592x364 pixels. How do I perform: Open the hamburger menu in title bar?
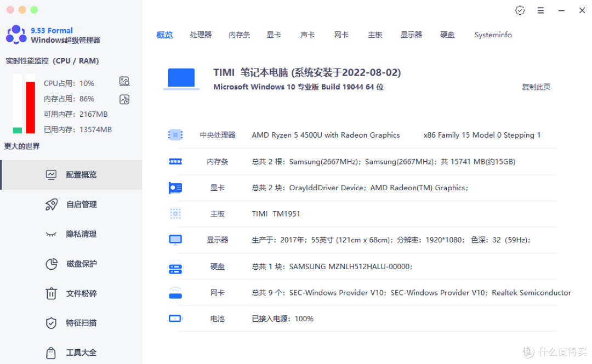[540, 10]
